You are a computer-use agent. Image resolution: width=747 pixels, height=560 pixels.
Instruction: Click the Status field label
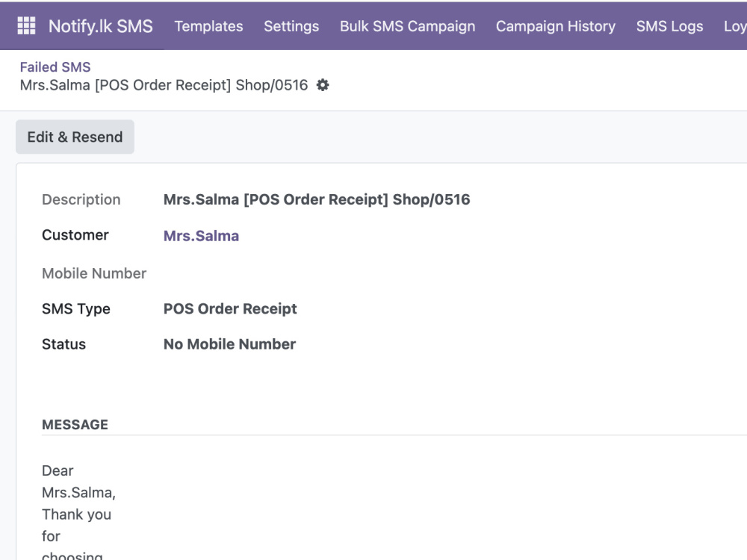pyautogui.click(x=63, y=344)
